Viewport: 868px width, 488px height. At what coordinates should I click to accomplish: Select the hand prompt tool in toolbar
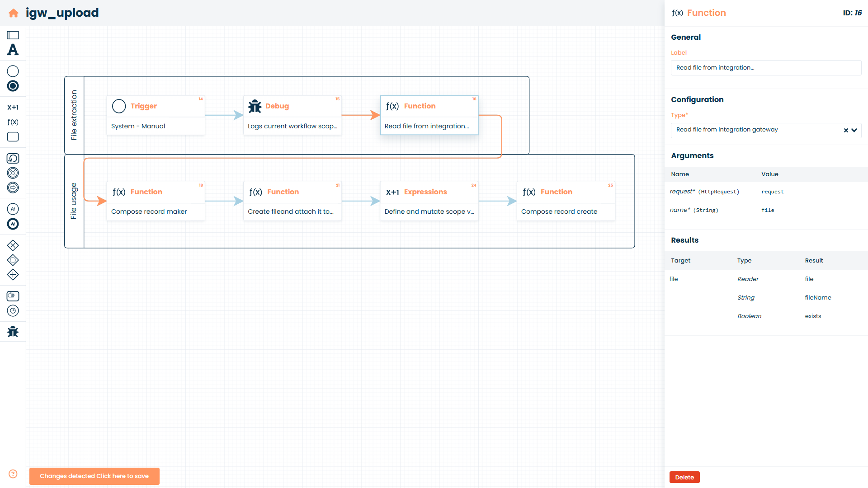pyautogui.click(x=13, y=296)
